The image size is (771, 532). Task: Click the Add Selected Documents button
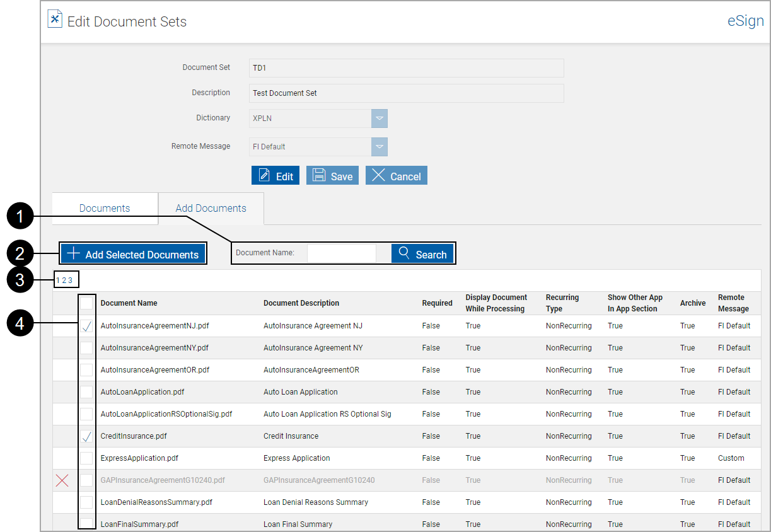(x=132, y=253)
